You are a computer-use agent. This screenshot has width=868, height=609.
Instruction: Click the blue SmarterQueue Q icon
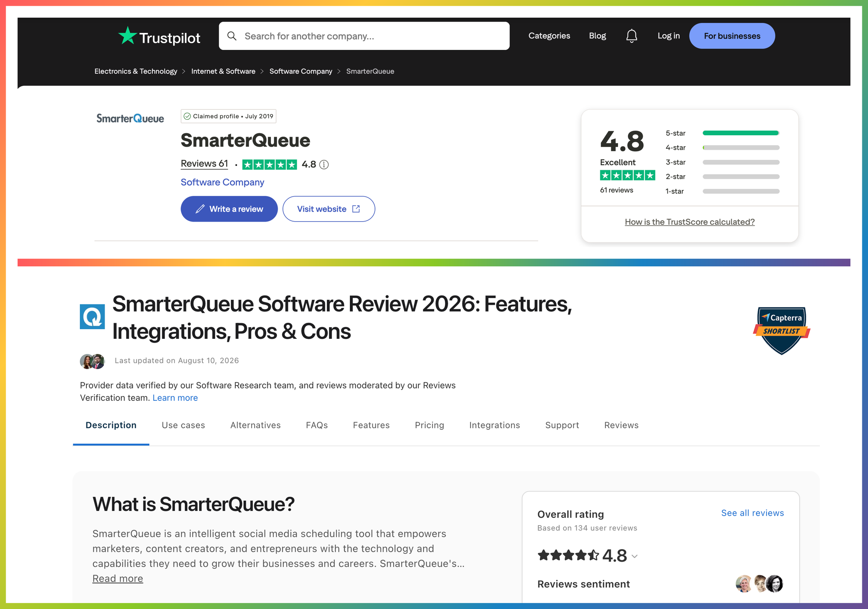click(x=92, y=317)
